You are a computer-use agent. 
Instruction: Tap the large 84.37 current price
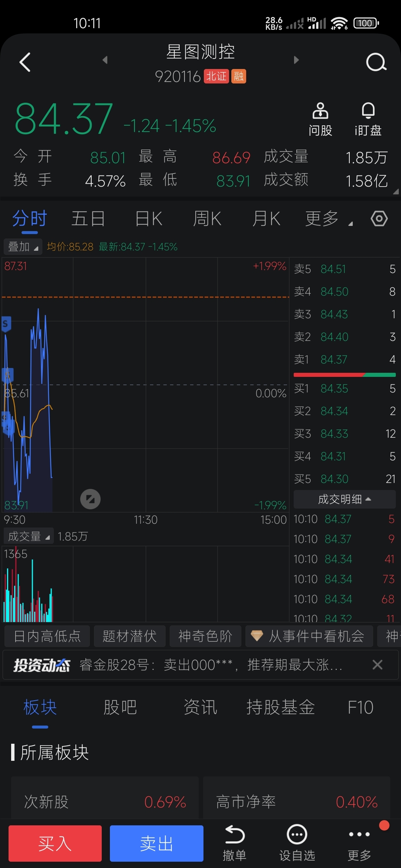[64, 119]
